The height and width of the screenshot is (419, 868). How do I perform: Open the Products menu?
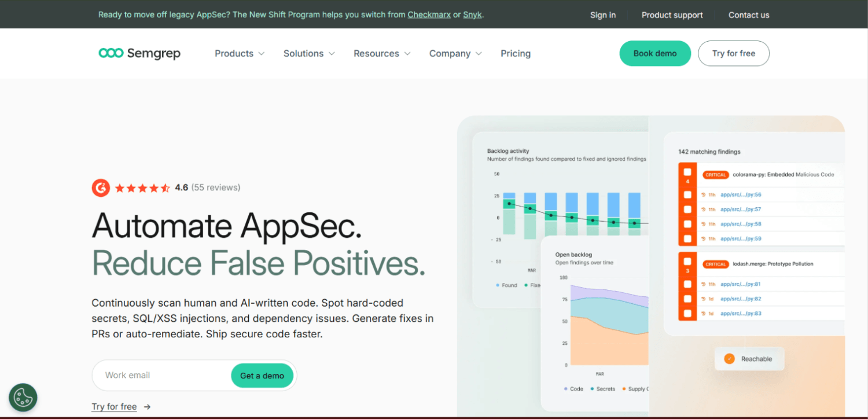tap(240, 53)
